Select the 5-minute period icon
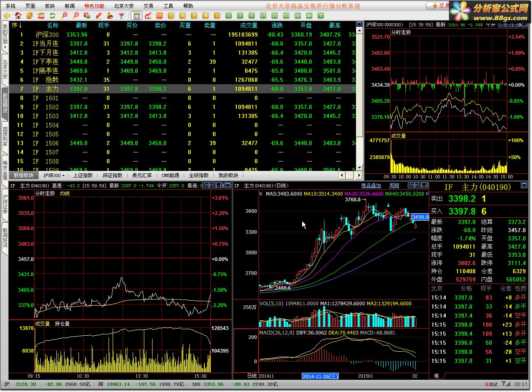Screen dimensions: 532x392 [x=252, y=16]
